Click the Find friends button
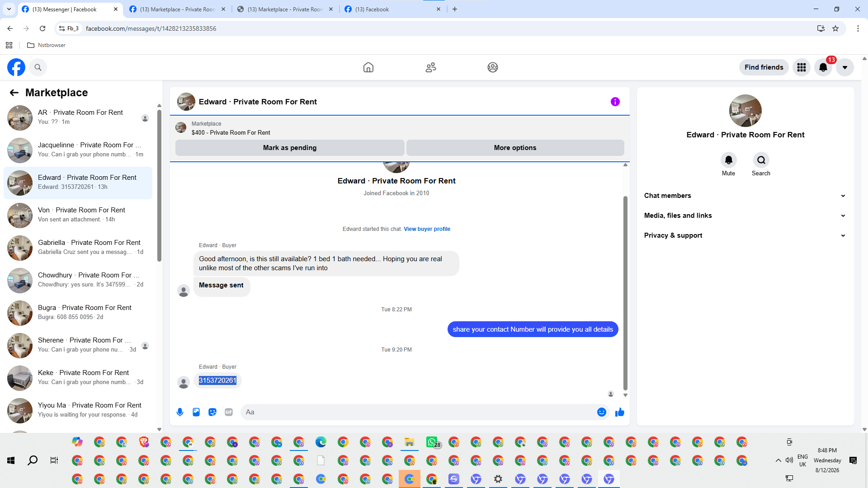Screen dimensions: 868x488 tap(764, 67)
